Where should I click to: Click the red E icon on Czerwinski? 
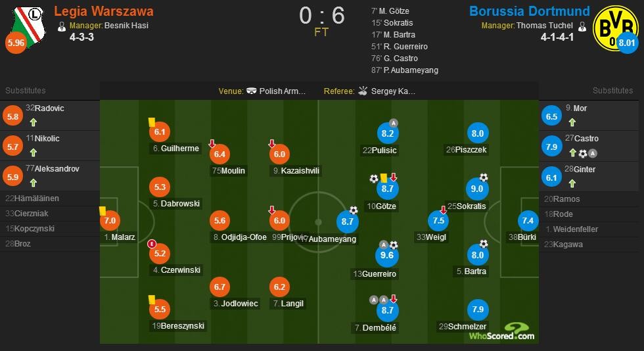point(152,244)
